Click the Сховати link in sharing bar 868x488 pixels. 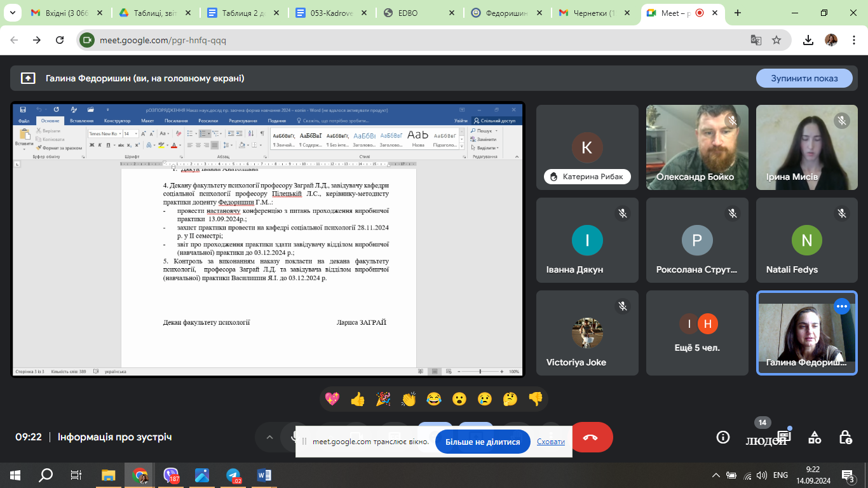pyautogui.click(x=550, y=442)
